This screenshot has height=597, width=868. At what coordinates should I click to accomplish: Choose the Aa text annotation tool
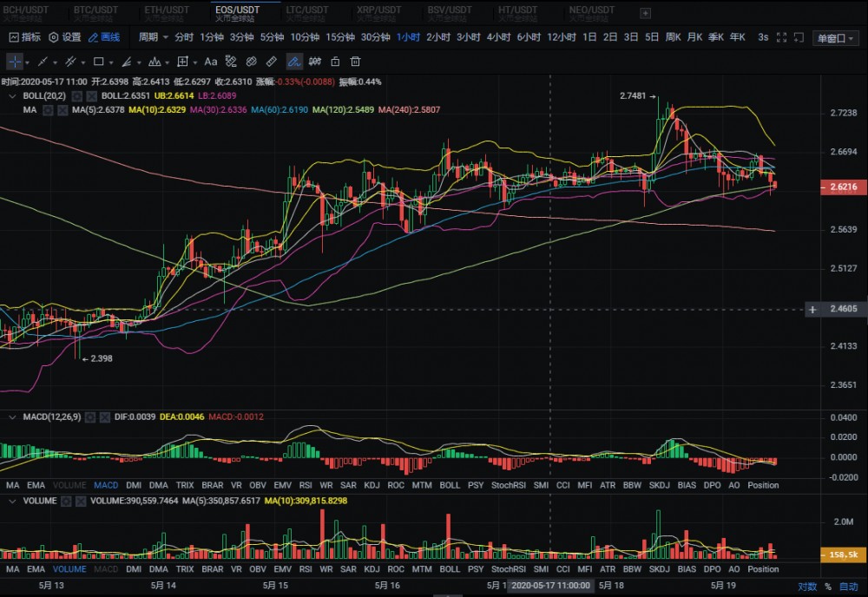click(209, 62)
